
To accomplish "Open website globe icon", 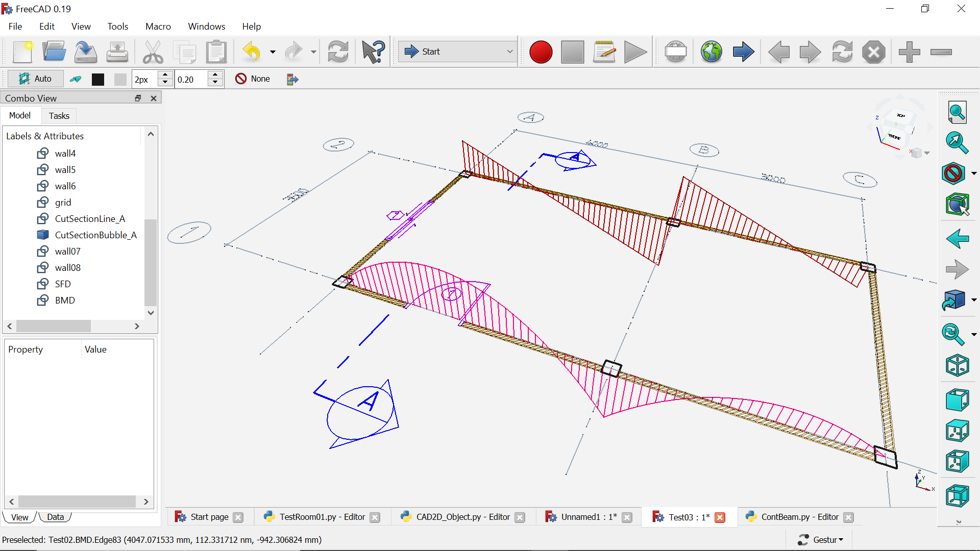I will 712,52.
